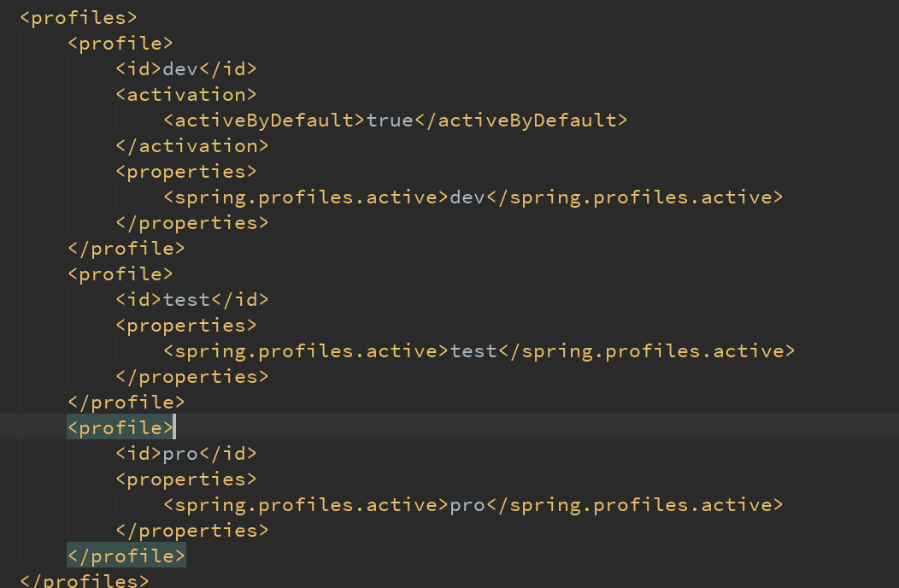899x588 pixels.
Task: Click the opening profiles tag
Action: tap(78, 18)
